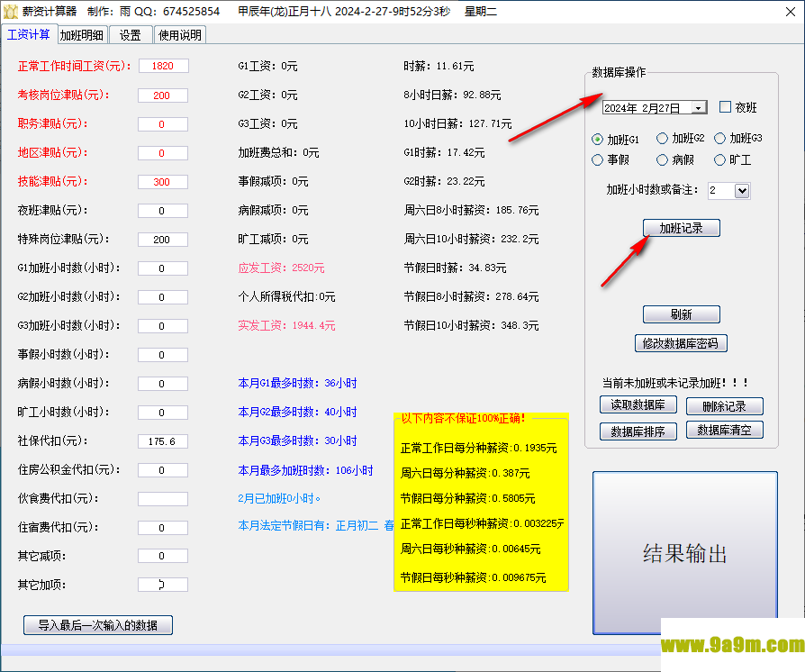Click the 本月法定节假日有 text line

pyautogui.click(x=316, y=525)
